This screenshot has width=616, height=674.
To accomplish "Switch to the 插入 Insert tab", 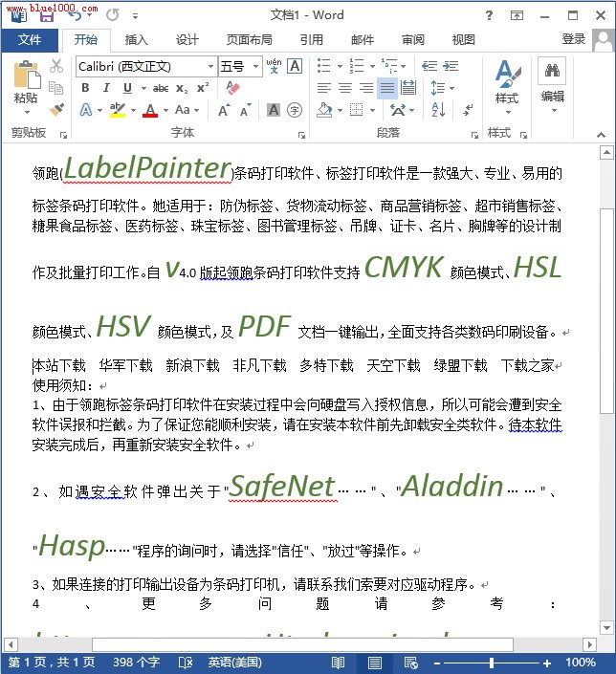I will click(x=137, y=40).
